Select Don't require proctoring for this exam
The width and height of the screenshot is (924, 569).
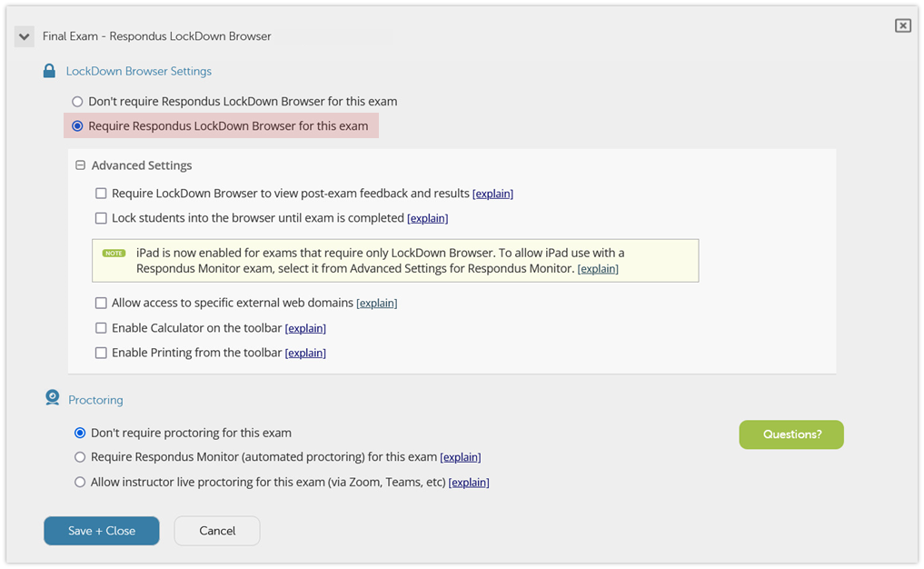coord(80,433)
